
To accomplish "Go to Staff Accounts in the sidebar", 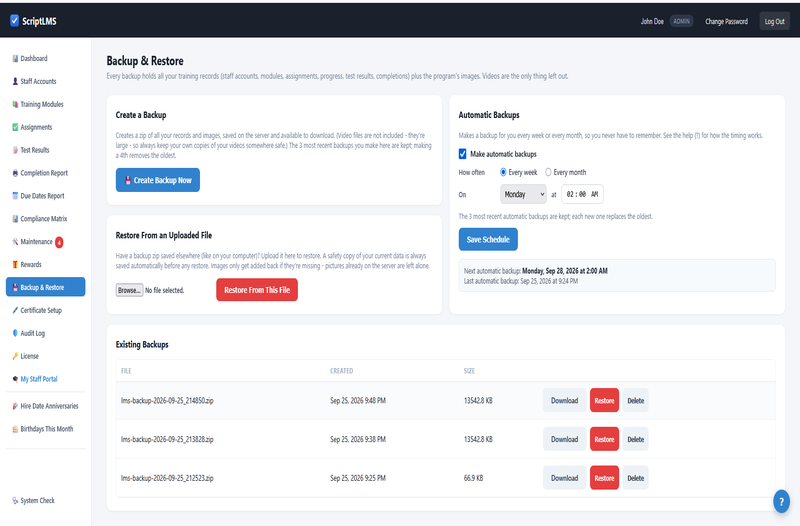I will 45,82.
